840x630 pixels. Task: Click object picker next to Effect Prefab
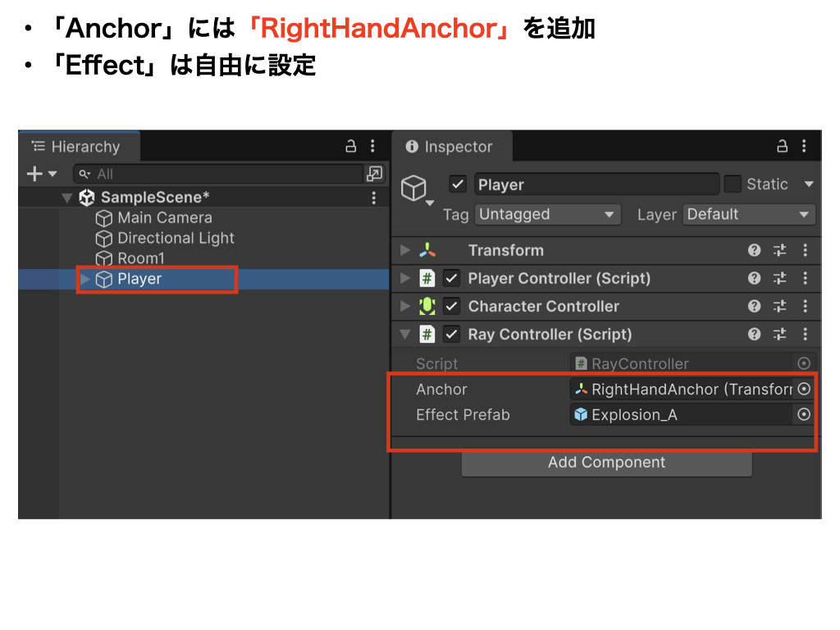pos(804,415)
